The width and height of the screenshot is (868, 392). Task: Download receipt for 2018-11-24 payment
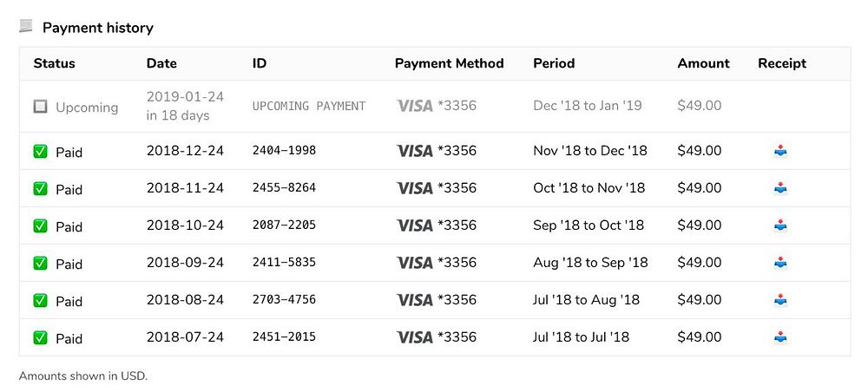[780, 188]
